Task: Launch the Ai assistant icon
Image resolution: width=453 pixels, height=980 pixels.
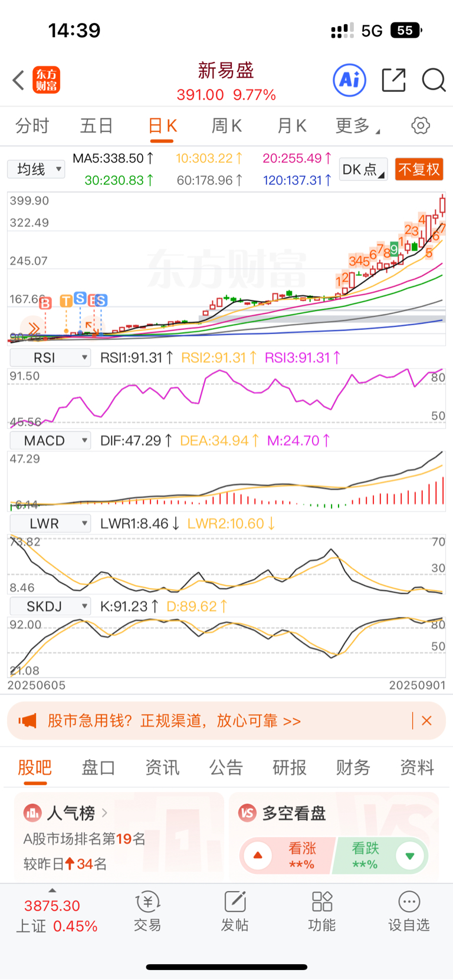Action: (350, 80)
